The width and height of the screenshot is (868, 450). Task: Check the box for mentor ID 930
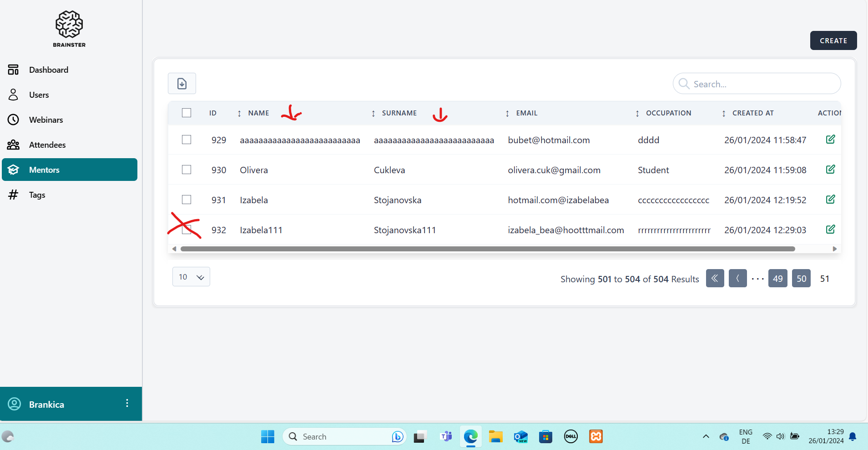point(187,170)
